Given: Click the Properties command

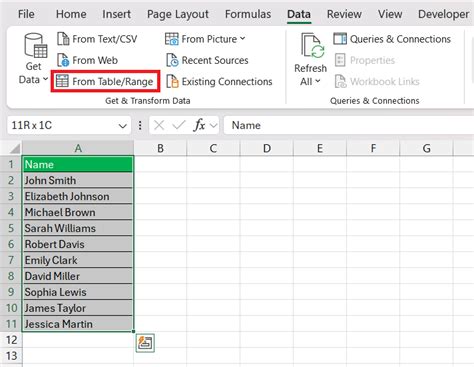Looking at the screenshot, I should click(x=365, y=60).
